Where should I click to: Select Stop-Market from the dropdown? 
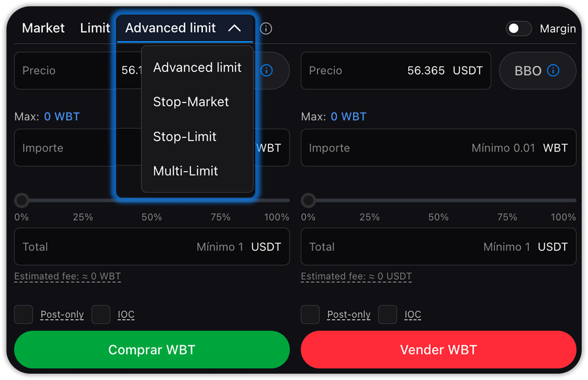191,102
